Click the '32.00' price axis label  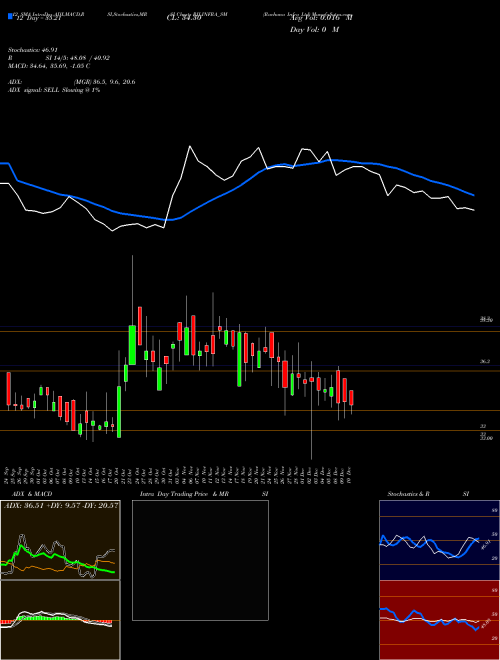(486, 438)
